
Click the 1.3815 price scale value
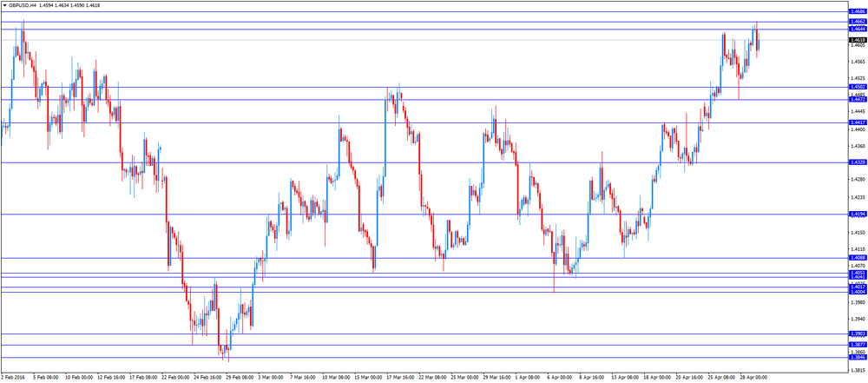click(858, 370)
